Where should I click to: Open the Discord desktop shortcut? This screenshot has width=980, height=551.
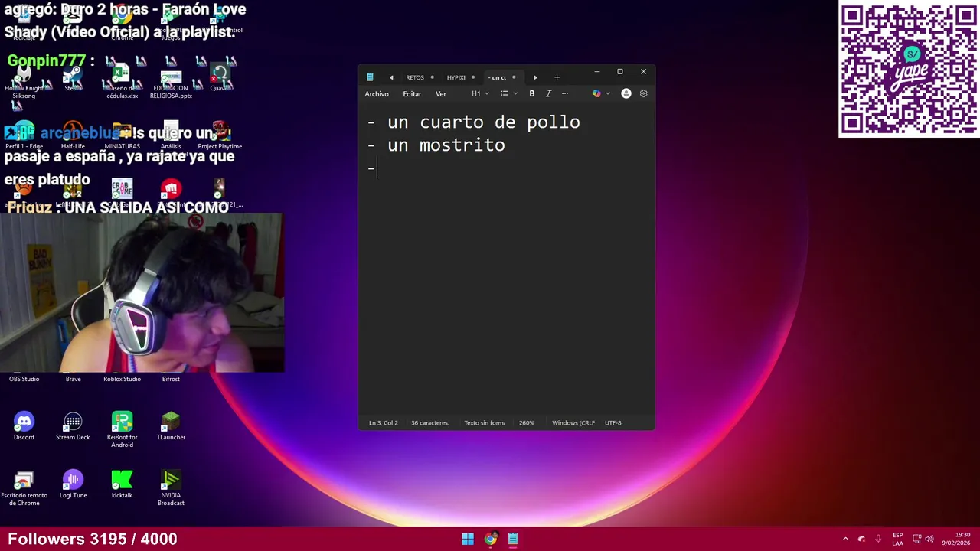tap(24, 426)
